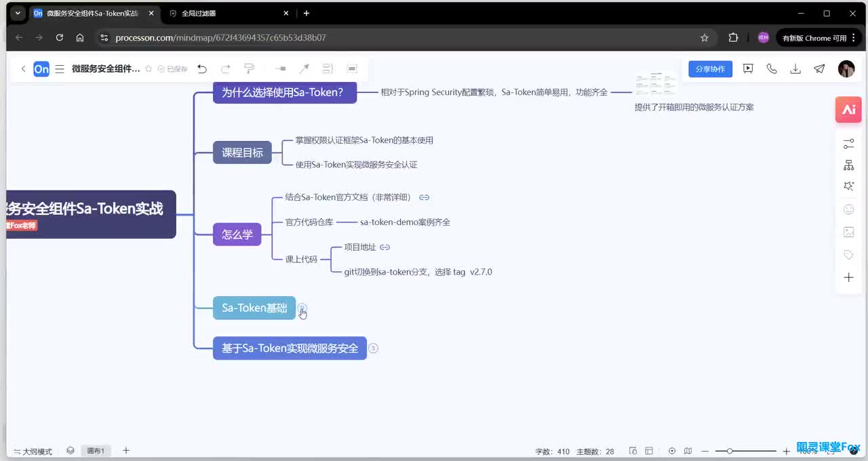Click the plus icon in right sidebar
Screen dimensions: 868x461
point(848,277)
